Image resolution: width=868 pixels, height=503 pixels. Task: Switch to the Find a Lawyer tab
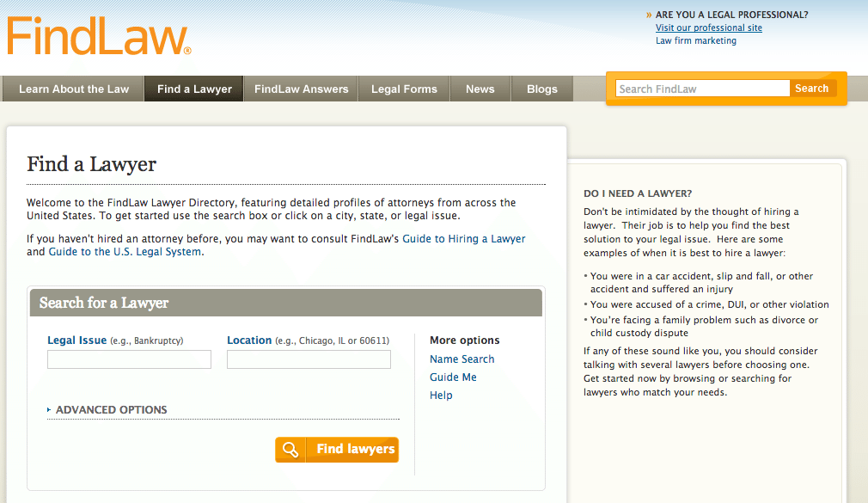coord(193,88)
